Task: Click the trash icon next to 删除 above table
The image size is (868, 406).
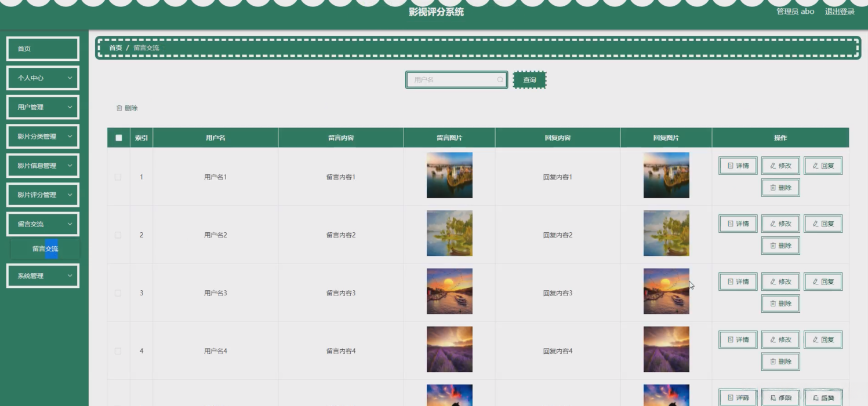Action: click(119, 108)
